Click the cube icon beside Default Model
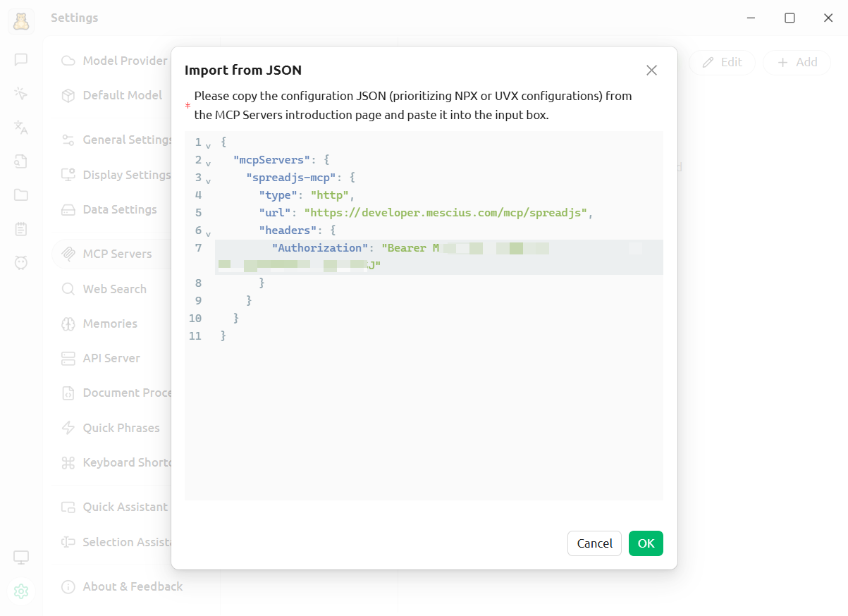The height and width of the screenshot is (616, 848). [x=68, y=95]
